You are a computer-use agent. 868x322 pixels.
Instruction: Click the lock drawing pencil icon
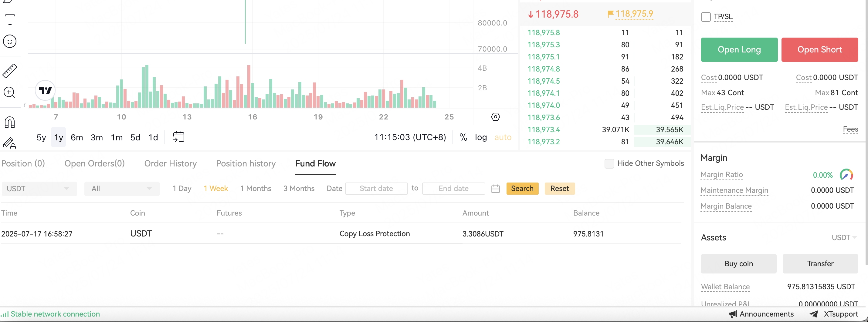9,143
